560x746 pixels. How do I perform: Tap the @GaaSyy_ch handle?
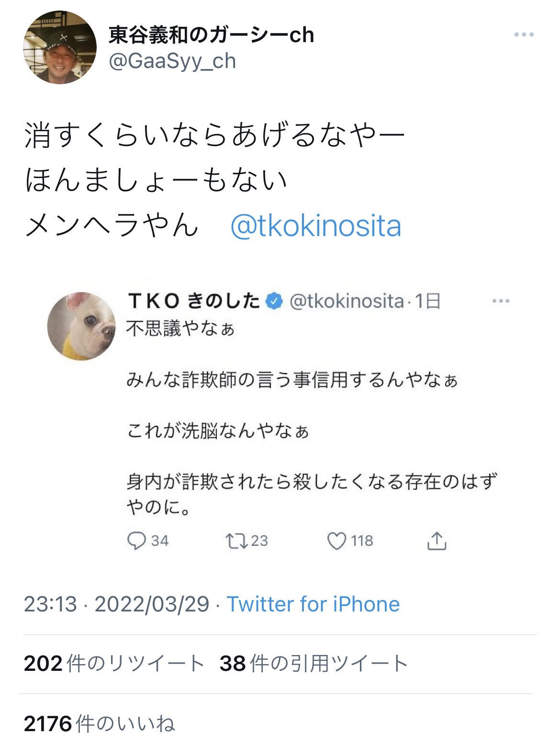click(172, 61)
